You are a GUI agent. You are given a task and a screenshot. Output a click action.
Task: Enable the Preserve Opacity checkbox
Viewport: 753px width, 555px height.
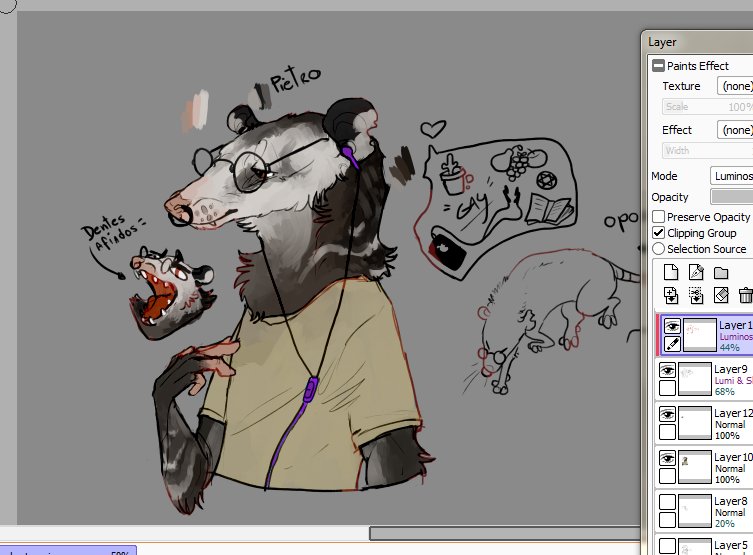pyautogui.click(x=658, y=217)
